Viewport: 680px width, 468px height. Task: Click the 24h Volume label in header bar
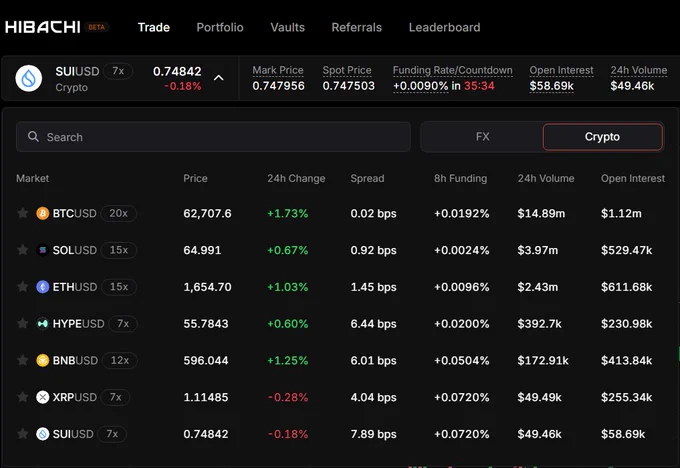(639, 70)
